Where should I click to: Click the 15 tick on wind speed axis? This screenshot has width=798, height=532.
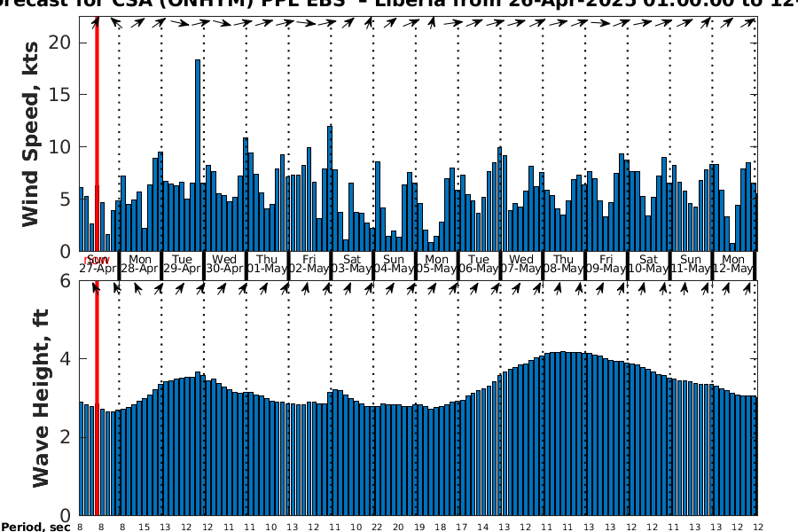click(x=59, y=95)
